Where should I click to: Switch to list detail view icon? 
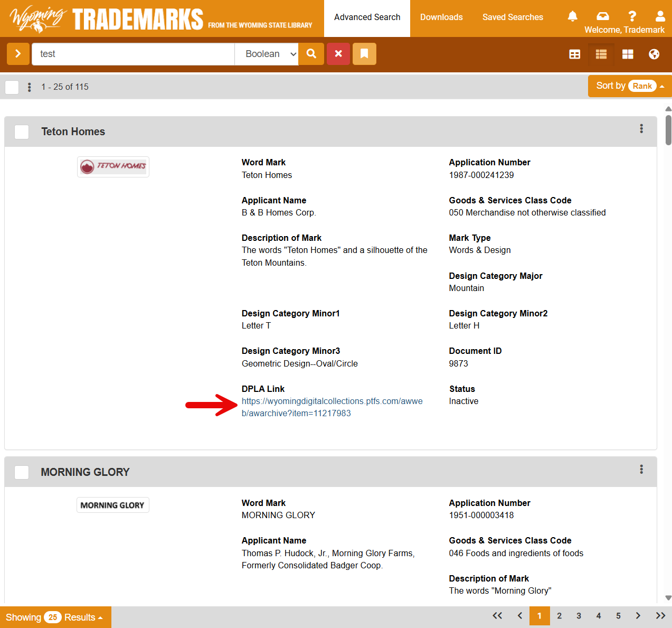pos(601,54)
